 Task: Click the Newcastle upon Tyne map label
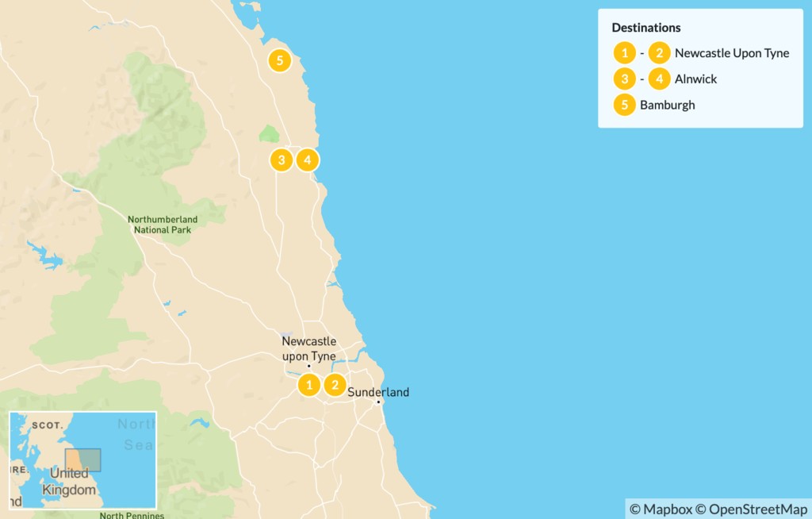pos(308,348)
